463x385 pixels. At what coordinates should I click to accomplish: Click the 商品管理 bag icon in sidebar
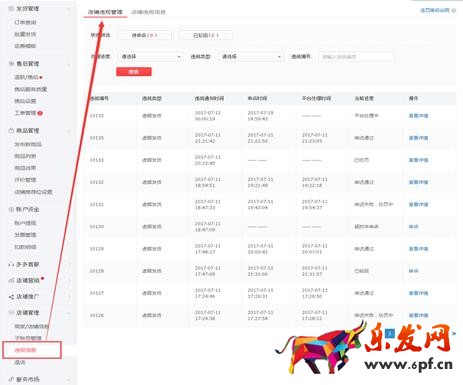click(11, 131)
